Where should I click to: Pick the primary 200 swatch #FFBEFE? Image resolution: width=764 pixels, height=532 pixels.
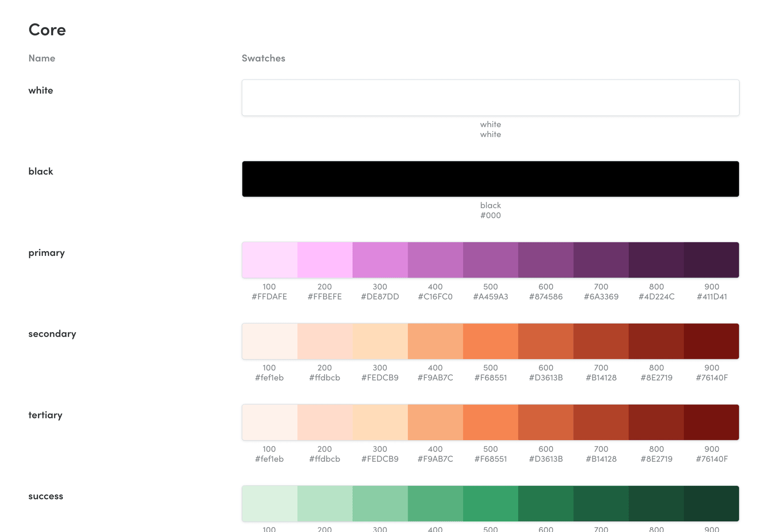click(325, 260)
